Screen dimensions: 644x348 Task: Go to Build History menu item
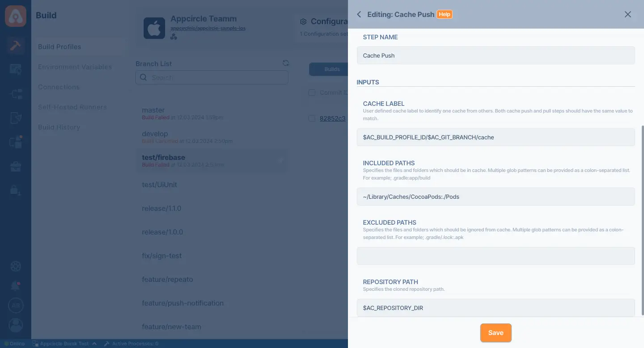59,127
